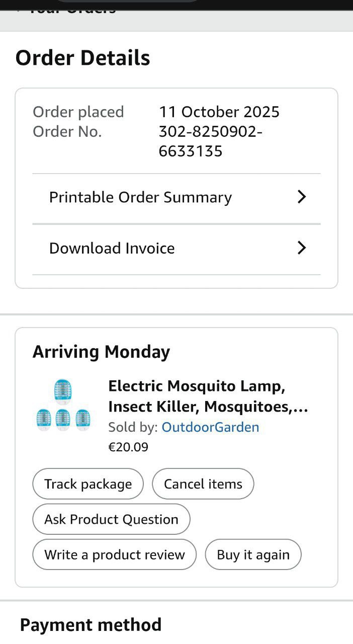Open the Printable Order Summary row
Image resolution: width=353 pixels, height=644 pixels.
[x=141, y=197]
